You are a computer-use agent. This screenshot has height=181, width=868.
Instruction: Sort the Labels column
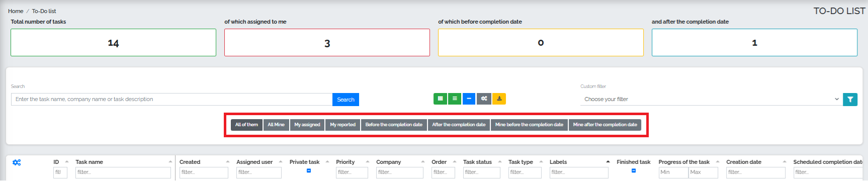608,162
